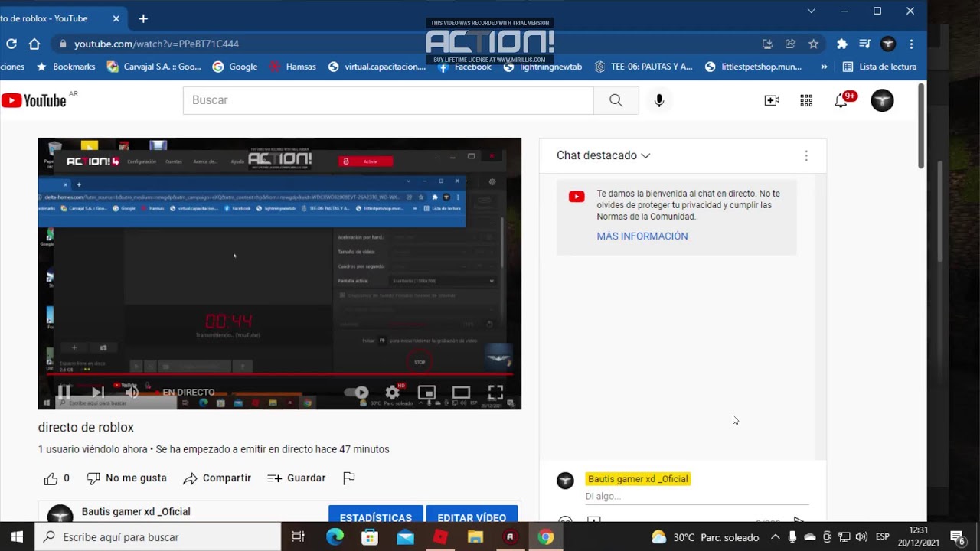Enter full screen on the video

495,393
